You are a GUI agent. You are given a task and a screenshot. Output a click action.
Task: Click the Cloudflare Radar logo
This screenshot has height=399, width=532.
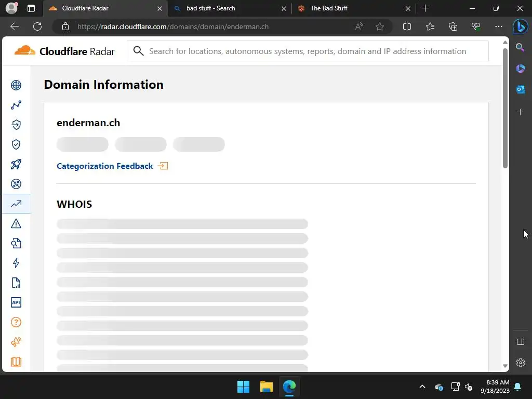click(x=64, y=51)
